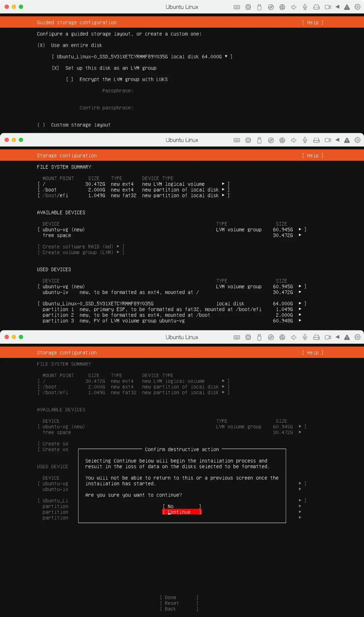Click network globe icon in Guided storage window
364x617 pixels.
(x=282, y=7)
